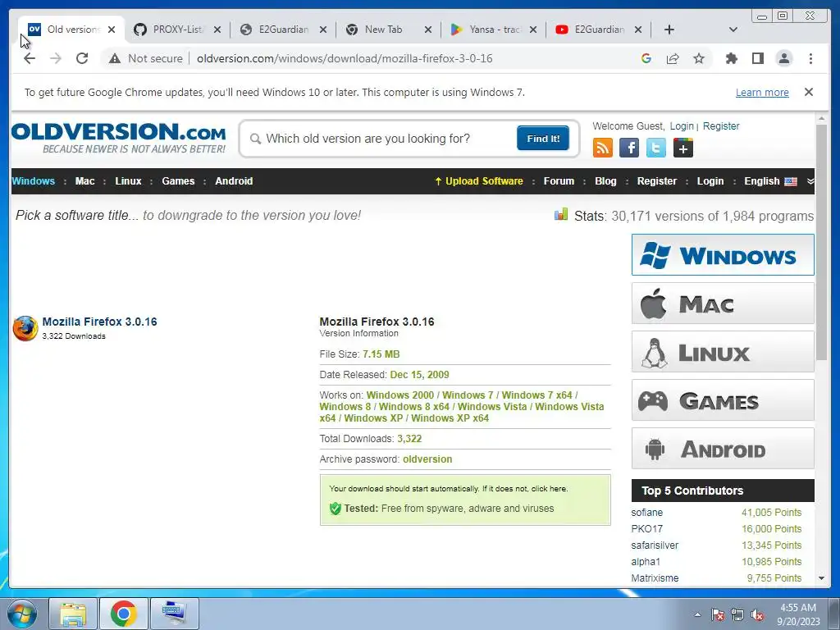The width and height of the screenshot is (840, 630).
Task: Click Register in the black nav bar
Action: [x=657, y=181]
